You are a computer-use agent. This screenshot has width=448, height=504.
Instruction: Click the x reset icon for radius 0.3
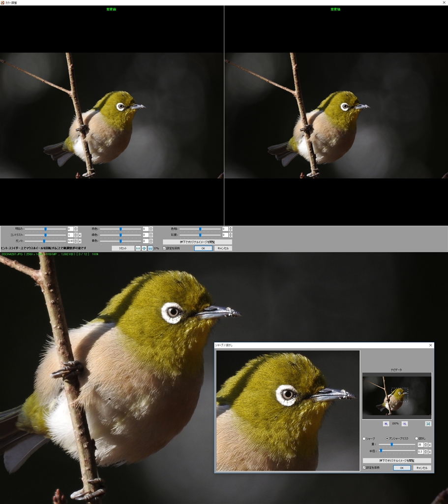(430, 452)
